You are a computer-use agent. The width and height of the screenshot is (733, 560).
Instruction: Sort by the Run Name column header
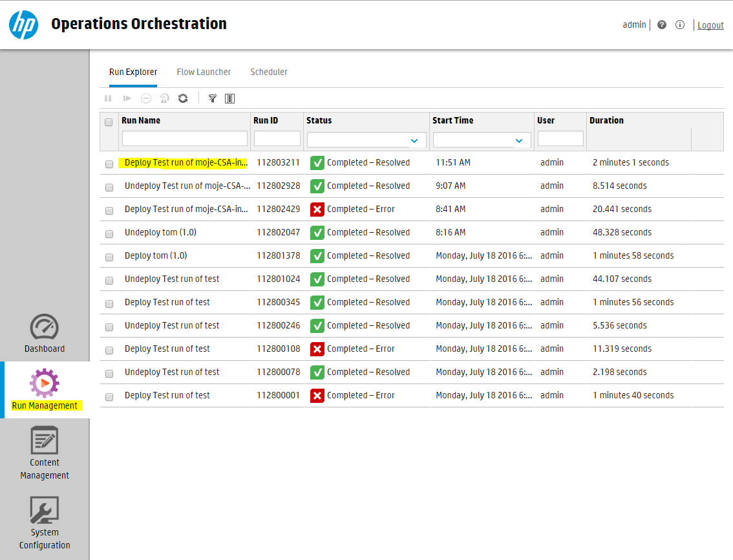(141, 121)
